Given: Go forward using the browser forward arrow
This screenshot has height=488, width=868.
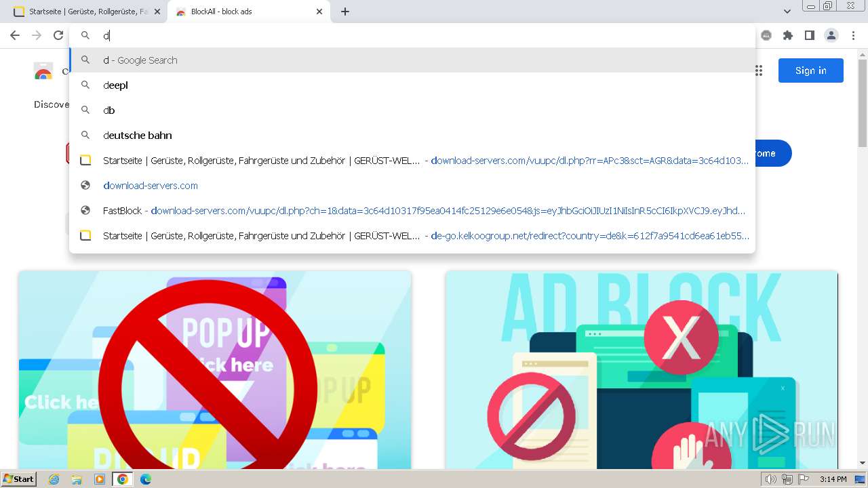Looking at the screenshot, I should coord(37,35).
